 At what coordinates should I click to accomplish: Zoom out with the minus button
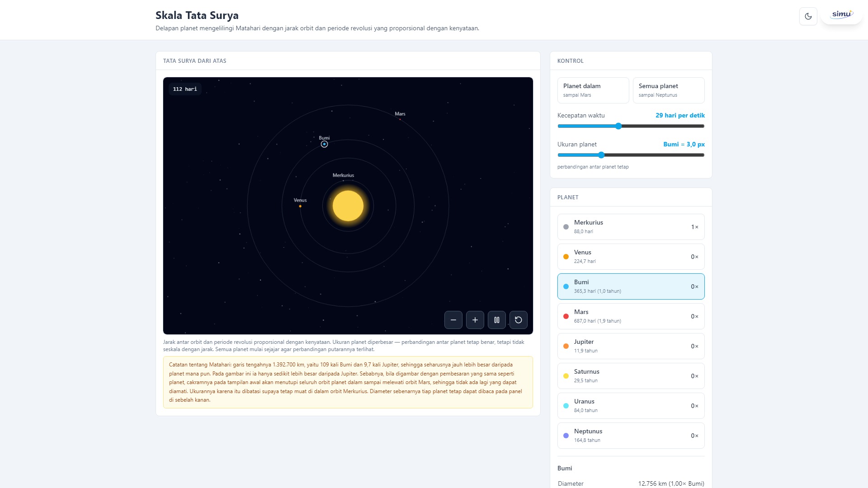click(453, 320)
